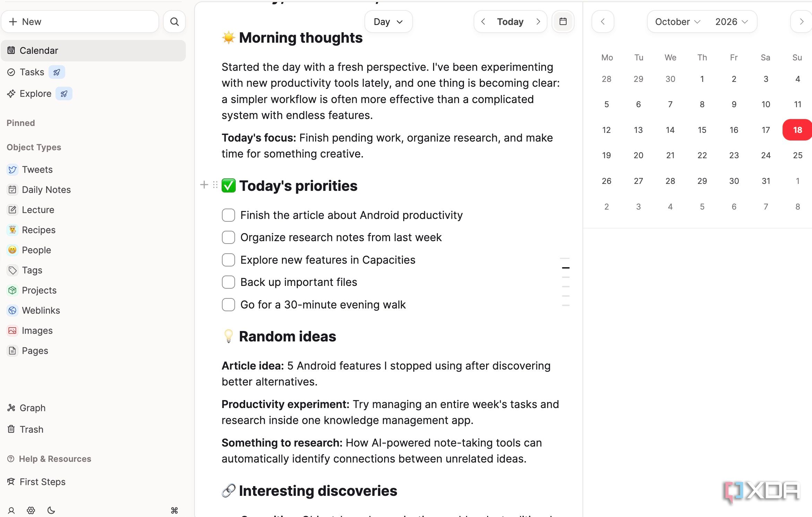Click the plus icon beside Today's priorities
This screenshot has width=812, height=517.
[x=204, y=185]
